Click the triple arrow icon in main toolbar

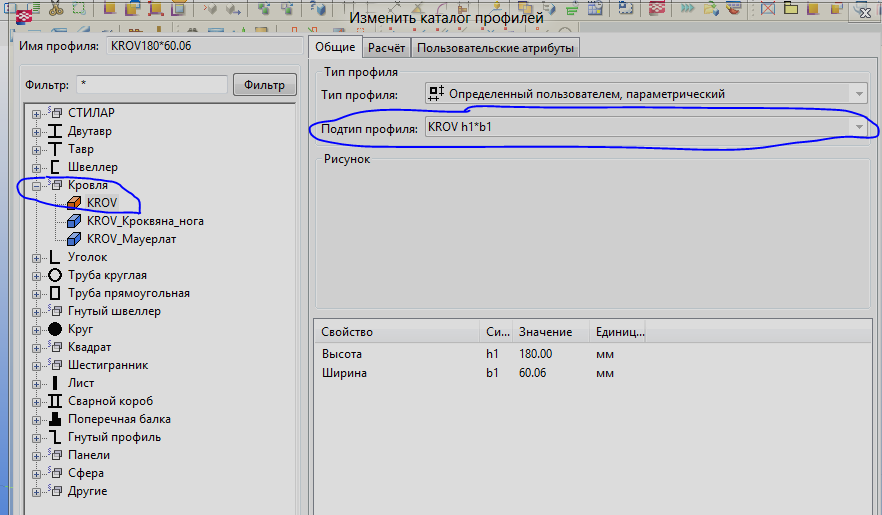[x=687, y=8]
